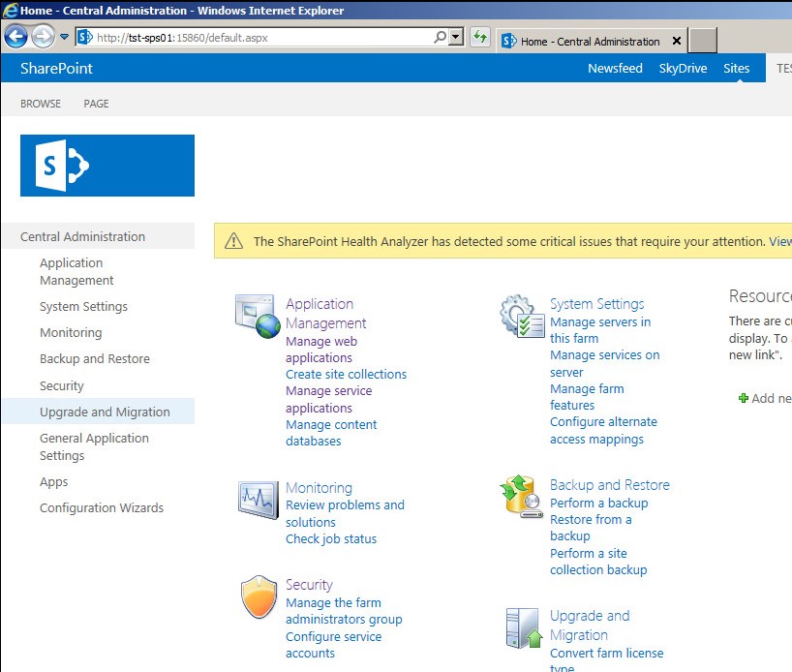The width and height of the screenshot is (792, 672).
Task: Click Manage web applications link
Action: 321,350
